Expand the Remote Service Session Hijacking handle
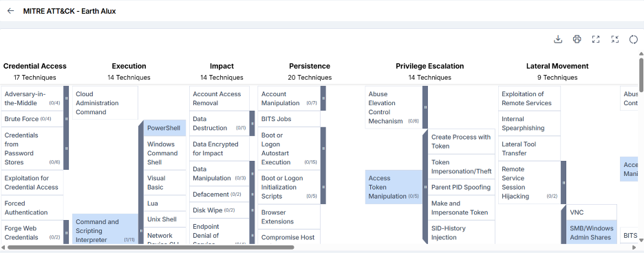Viewport: 644px width, 253px height. coord(563,182)
